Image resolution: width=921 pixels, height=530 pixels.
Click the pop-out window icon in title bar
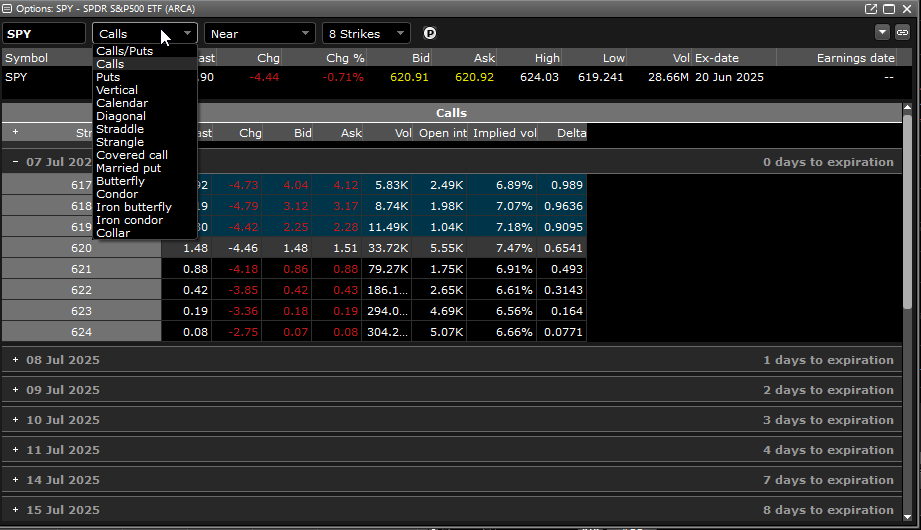click(871, 9)
